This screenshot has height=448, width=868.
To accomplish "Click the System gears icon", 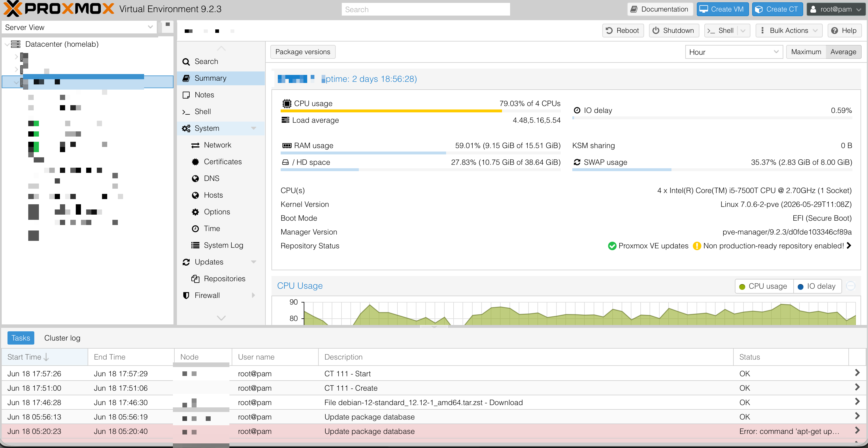I will (186, 128).
